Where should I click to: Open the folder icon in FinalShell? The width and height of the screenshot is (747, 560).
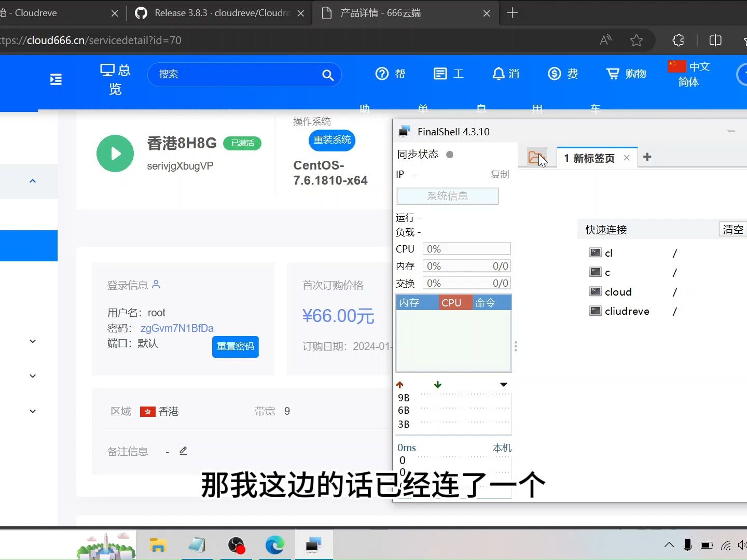(536, 157)
